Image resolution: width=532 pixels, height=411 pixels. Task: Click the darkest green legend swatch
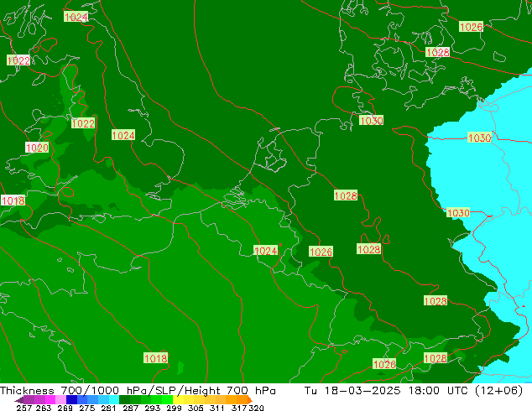[124, 399]
